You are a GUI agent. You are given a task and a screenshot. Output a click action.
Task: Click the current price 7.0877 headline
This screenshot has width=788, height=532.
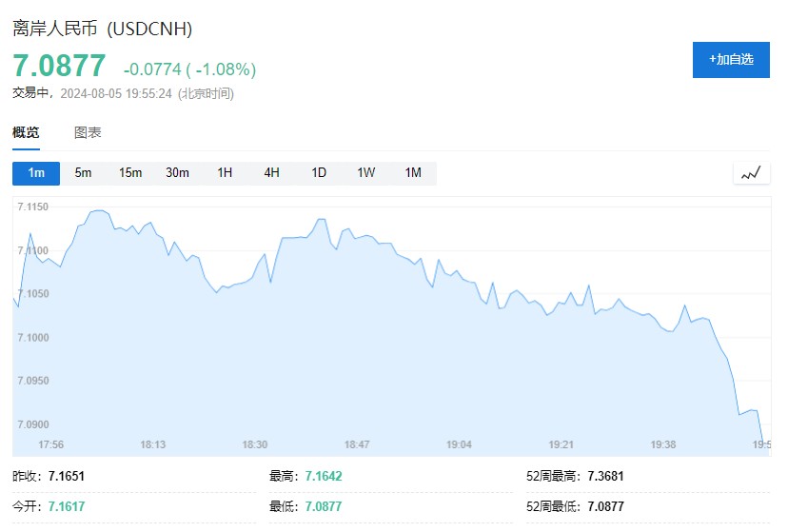click(59, 66)
